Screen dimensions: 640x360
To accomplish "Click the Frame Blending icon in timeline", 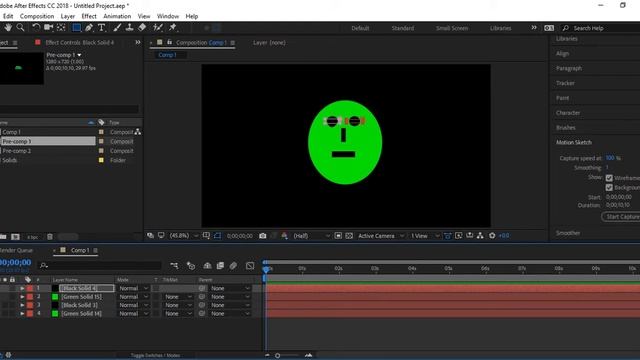I will click(220, 266).
